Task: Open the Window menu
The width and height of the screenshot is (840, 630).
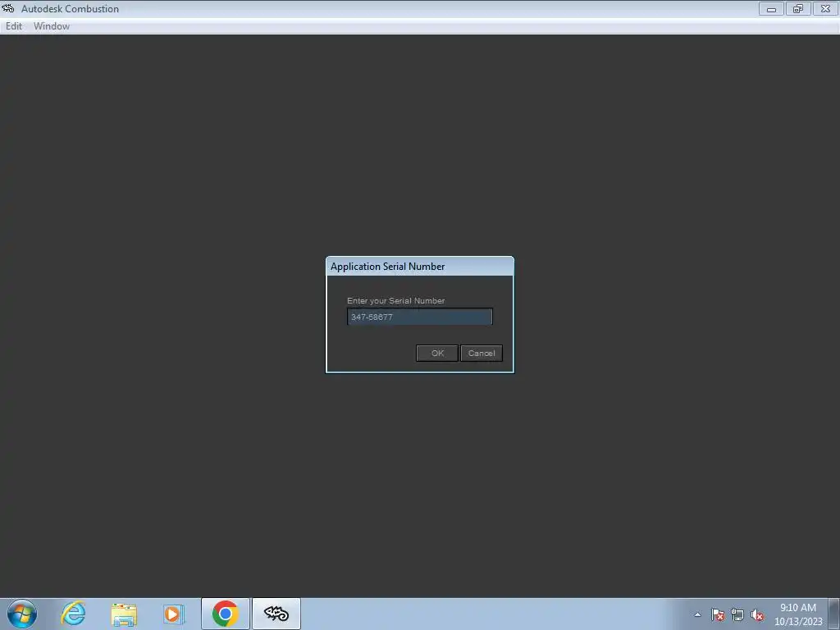Action: 52,26
